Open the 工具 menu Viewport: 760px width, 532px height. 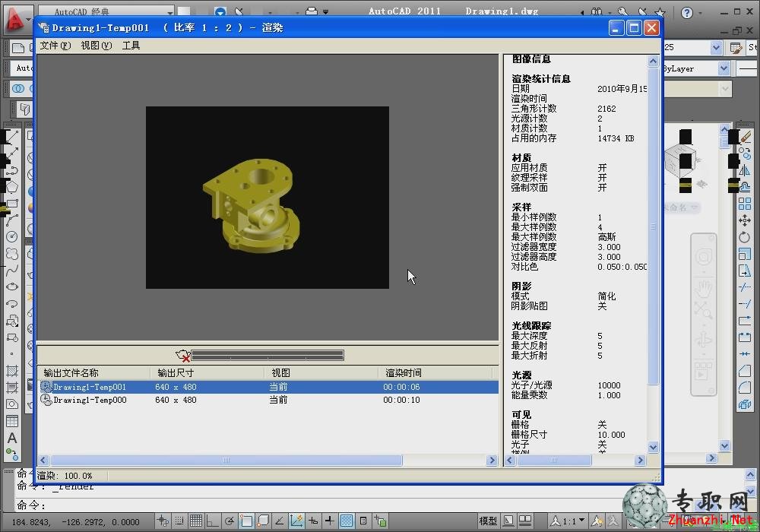click(x=131, y=46)
